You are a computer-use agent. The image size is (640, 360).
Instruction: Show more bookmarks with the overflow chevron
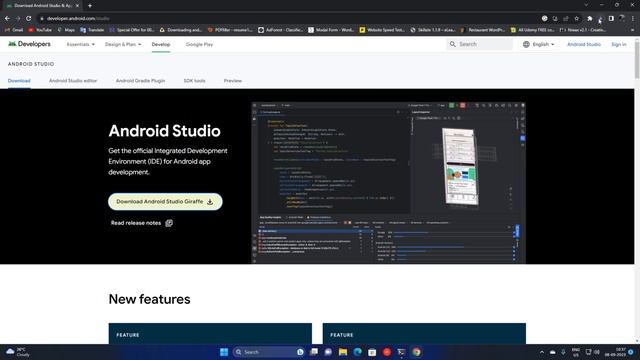pyautogui.click(x=633, y=30)
